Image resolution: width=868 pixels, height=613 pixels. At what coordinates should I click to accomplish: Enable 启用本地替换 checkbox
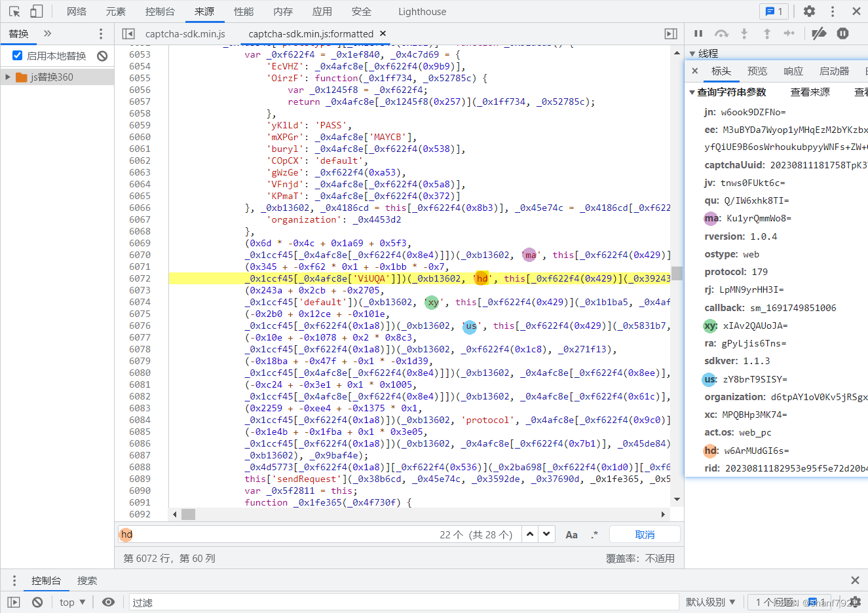[x=18, y=56]
